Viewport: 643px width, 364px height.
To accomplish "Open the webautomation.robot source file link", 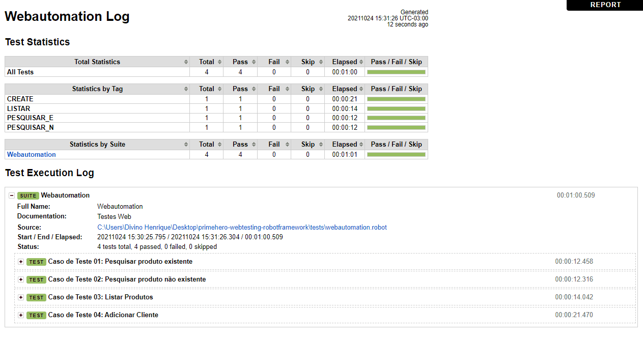I will coord(242,227).
